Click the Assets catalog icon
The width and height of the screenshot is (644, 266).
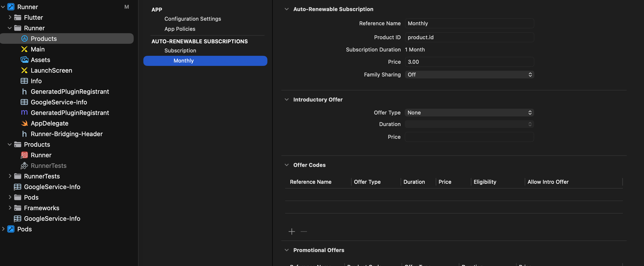click(x=24, y=60)
